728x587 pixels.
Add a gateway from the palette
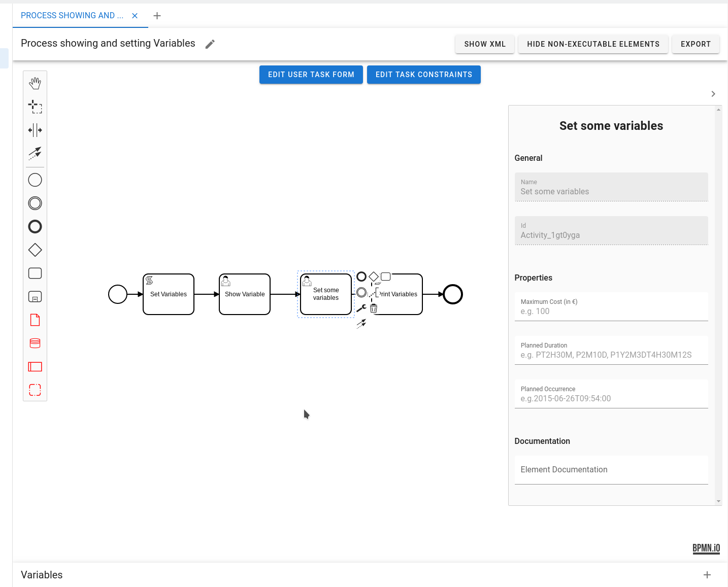(35, 250)
